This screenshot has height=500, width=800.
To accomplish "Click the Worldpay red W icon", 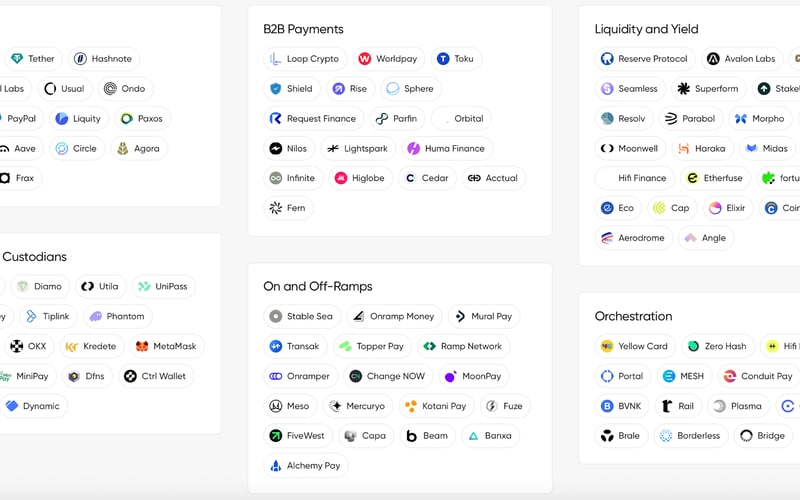I will (365, 59).
